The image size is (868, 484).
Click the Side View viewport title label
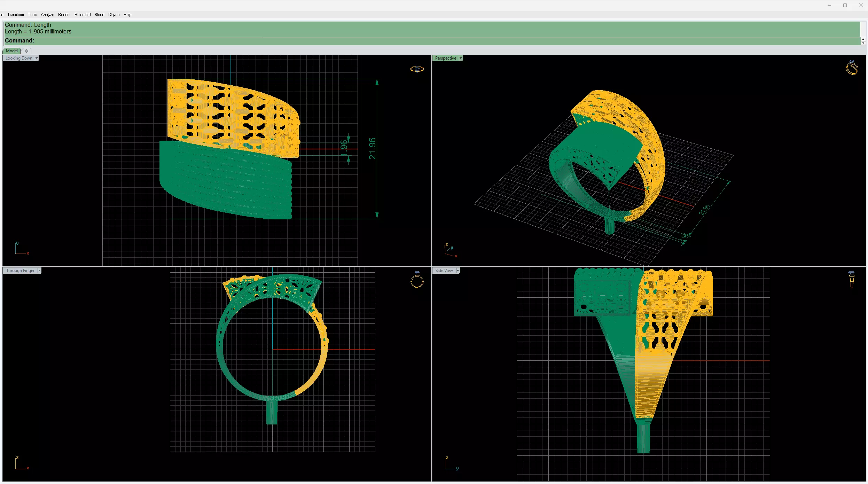coord(444,271)
